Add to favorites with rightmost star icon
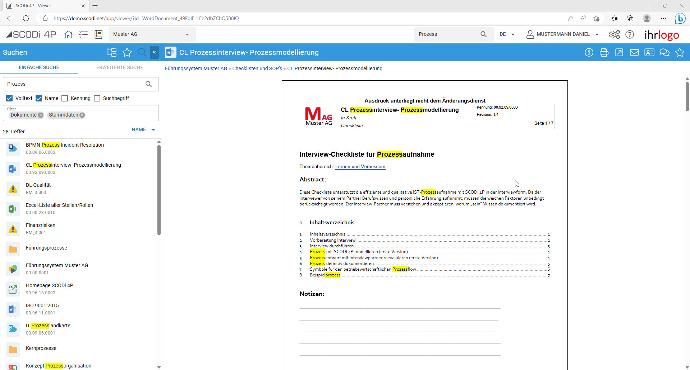 (x=679, y=53)
